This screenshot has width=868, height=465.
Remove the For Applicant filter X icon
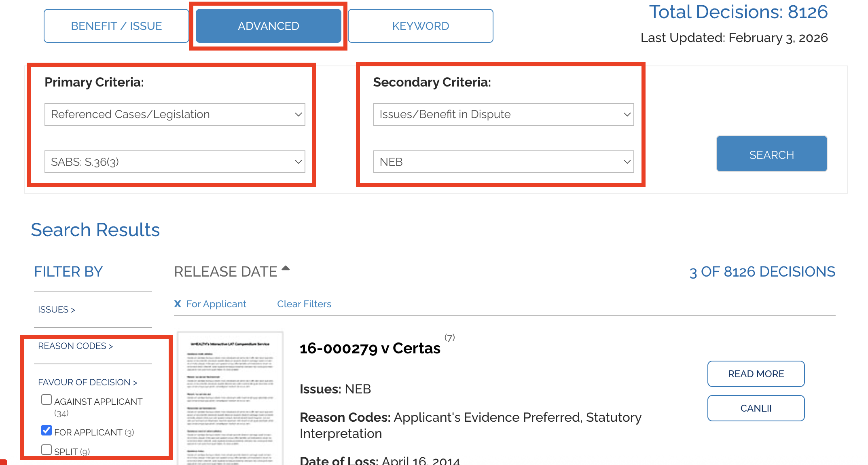click(x=178, y=304)
